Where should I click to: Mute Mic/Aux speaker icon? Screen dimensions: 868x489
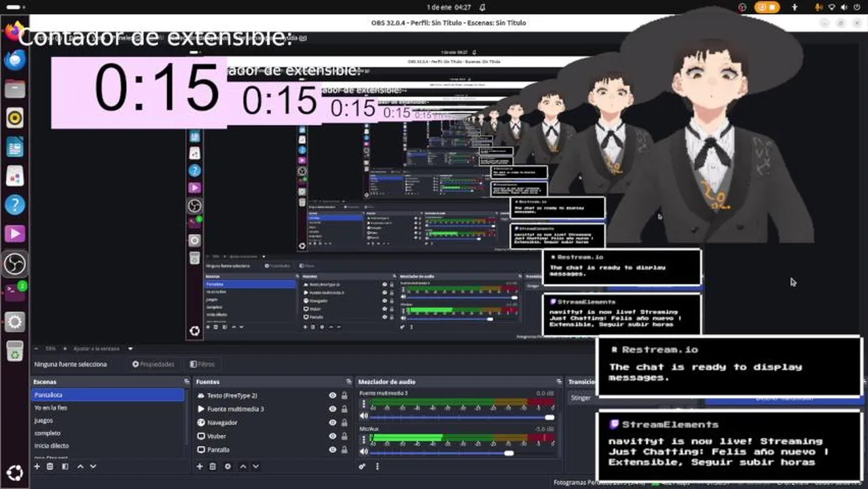click(363, 452)
